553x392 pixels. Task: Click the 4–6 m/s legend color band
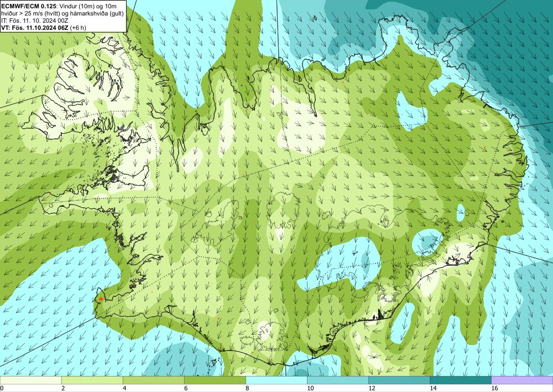[153, 380]
